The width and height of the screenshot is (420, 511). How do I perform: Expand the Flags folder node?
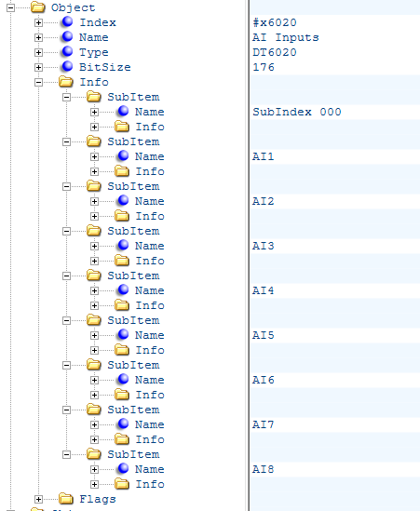point(38,499)
